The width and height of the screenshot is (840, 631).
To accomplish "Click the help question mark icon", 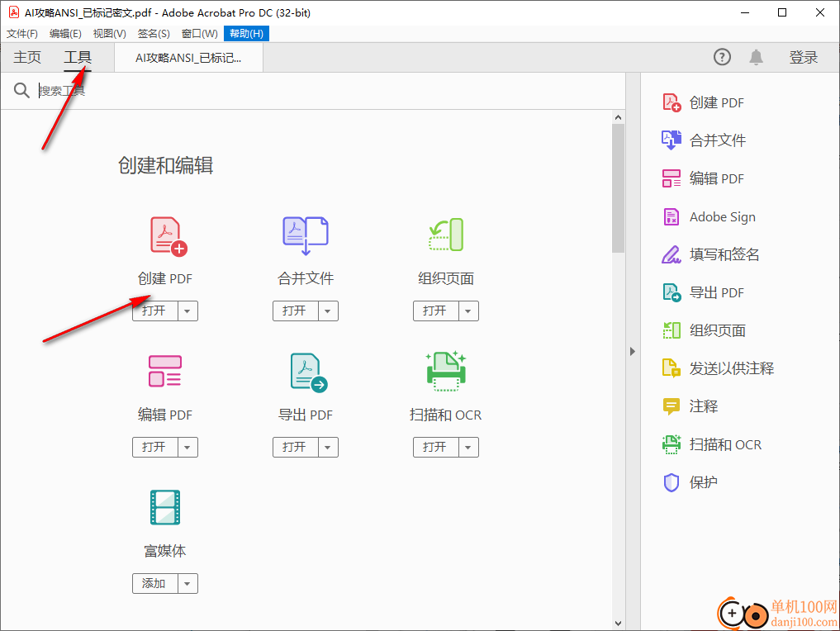I will pyautogui.click(x=722, y=57).
